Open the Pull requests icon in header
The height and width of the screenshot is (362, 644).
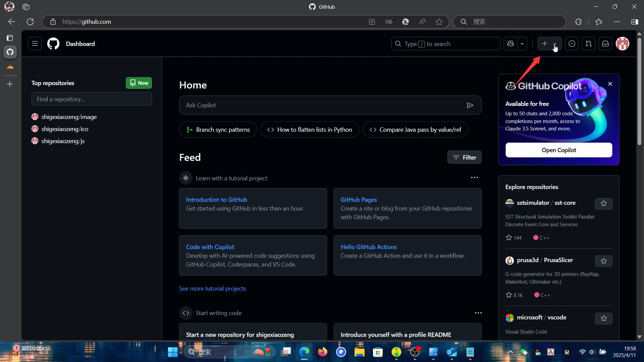click(x=589, y=44)
